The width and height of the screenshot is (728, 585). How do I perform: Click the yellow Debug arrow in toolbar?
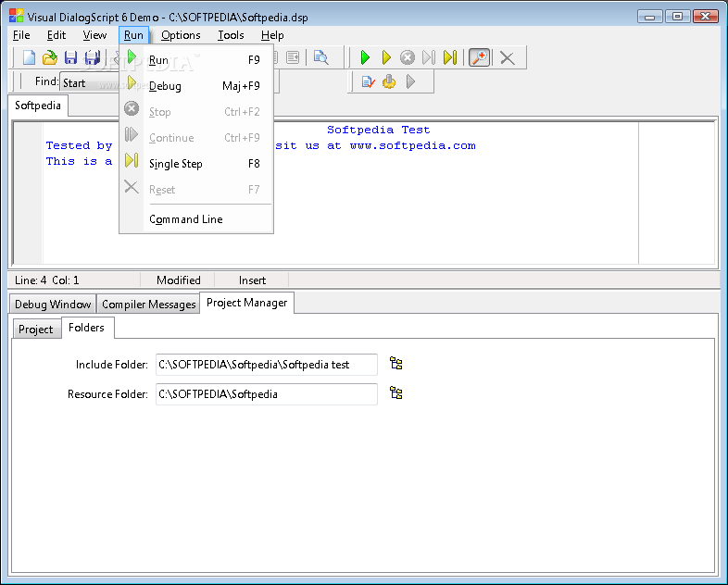click(386, 57)
